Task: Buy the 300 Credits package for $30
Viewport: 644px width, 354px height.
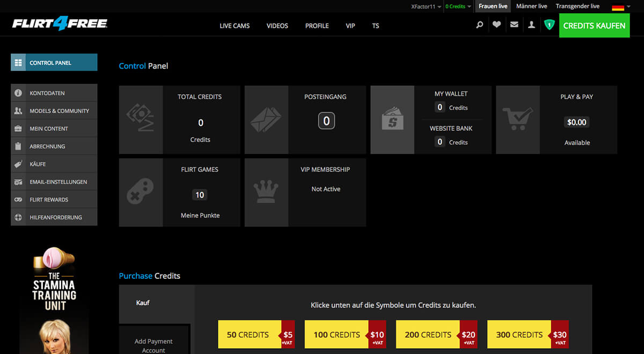Action: pyautogui.click(x=528, y=335)
